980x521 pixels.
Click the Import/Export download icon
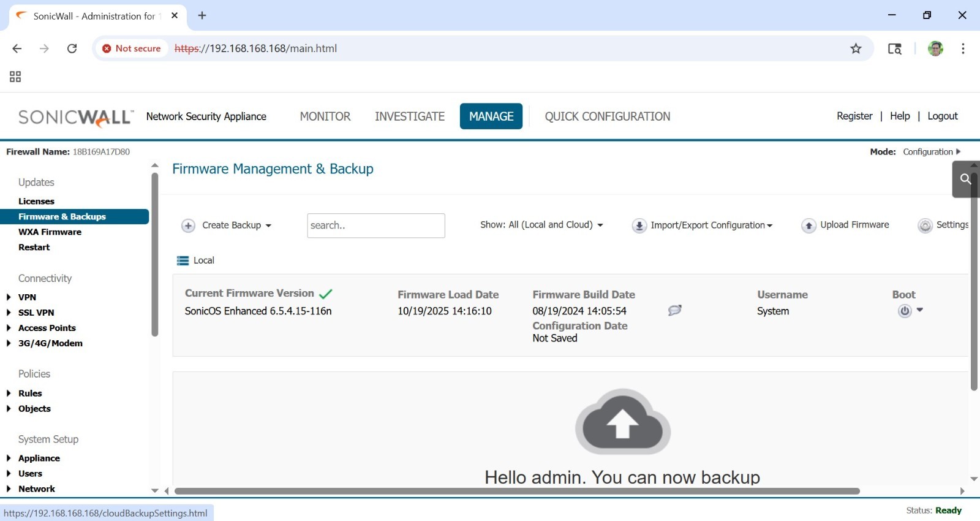pyautogui.click(x=639, y=226)
